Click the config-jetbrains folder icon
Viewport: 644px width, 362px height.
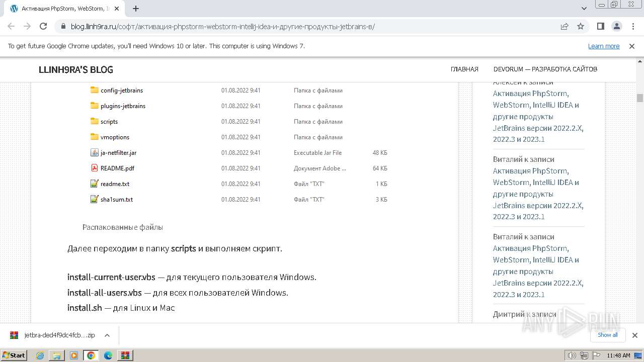pos(95,90)
